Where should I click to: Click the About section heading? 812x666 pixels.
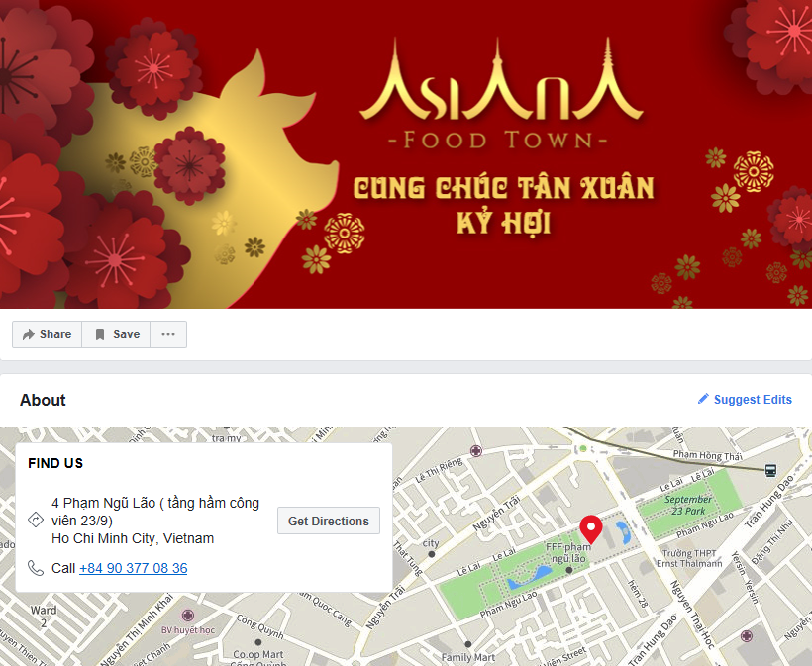point(43,400)
